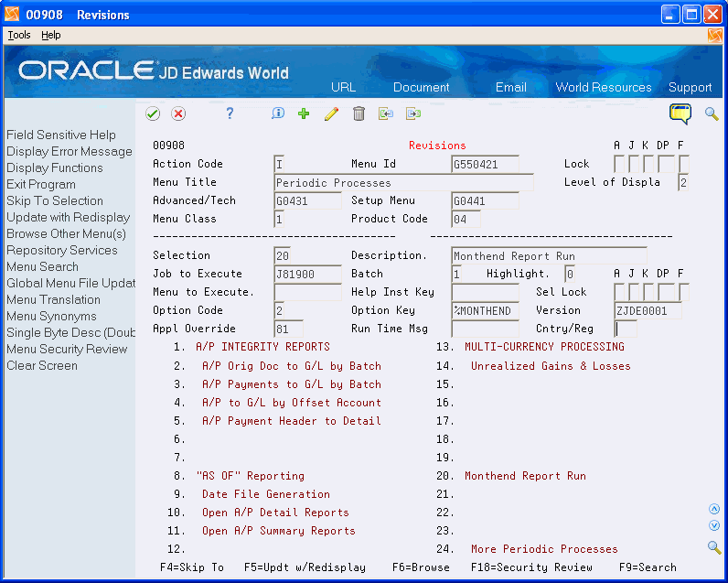Screen dimensions: 728x583
Task: Select Field Sensitive Help in sidebar
Action: point(61,135)
